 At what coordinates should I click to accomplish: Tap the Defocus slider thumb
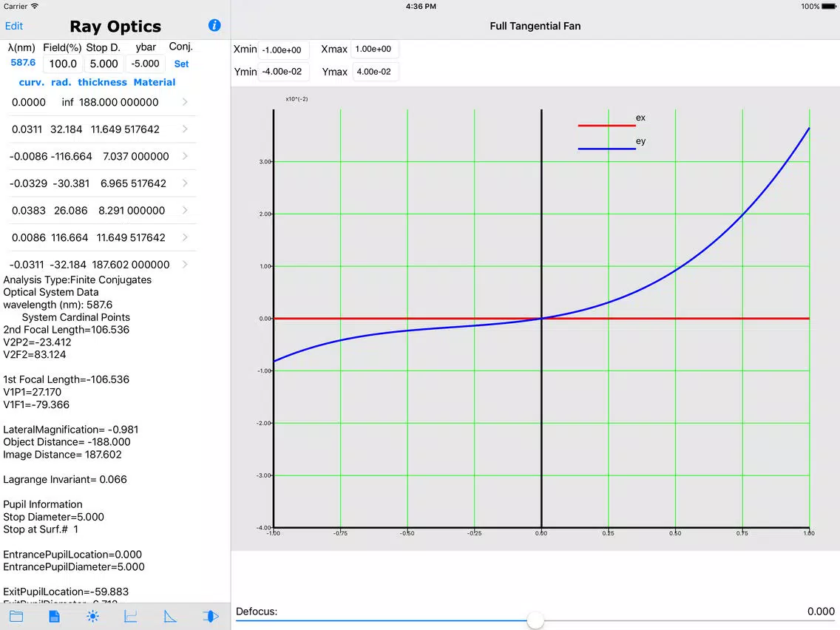pyautogui.click(x=535, y=620)
